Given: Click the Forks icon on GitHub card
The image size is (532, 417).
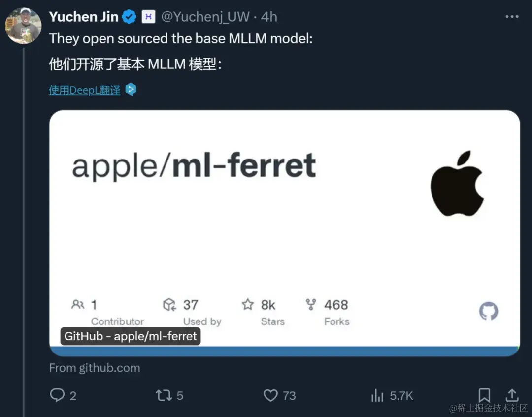Looking at the screenshot, I should [311, 304].
